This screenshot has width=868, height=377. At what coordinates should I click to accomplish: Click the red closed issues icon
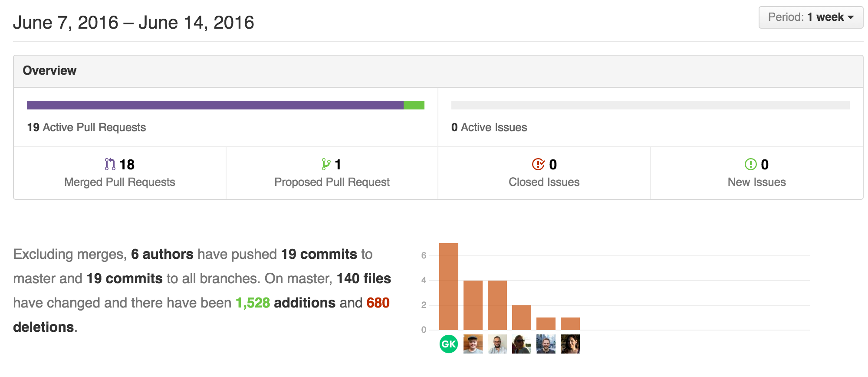538,164
